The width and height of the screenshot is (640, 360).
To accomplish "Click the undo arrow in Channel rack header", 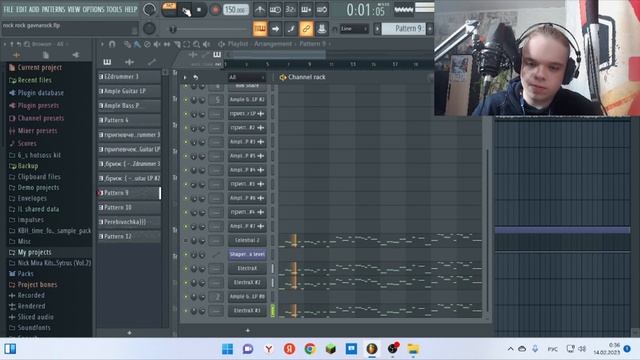I will click(x=196, y=77).
